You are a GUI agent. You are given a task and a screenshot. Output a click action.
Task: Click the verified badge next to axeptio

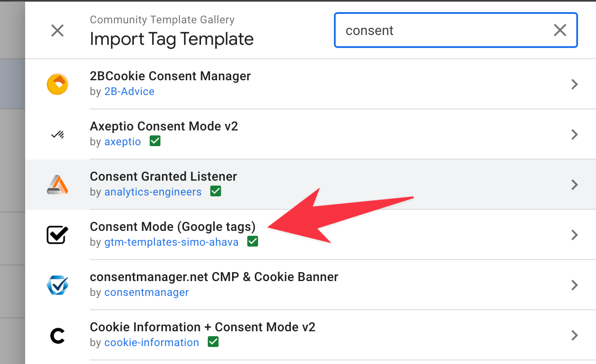pos(155,142)
